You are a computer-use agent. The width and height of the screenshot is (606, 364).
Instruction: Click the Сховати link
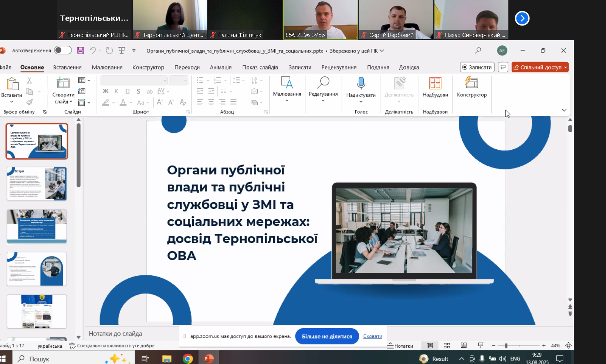coord(373,336)
